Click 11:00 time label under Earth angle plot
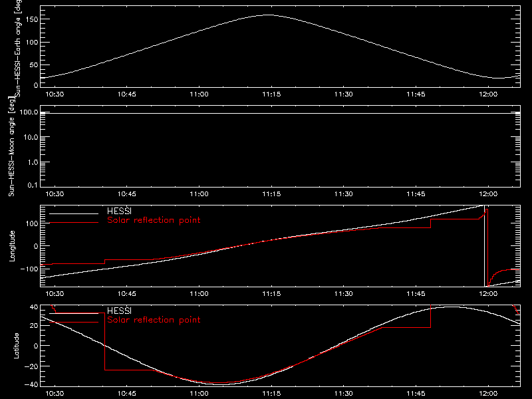 (x=199, y=94)
